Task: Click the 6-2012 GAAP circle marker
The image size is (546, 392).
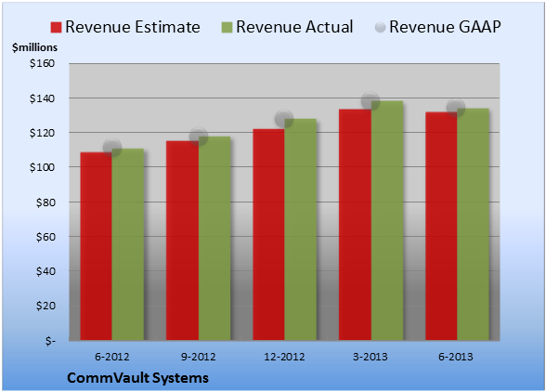Action: tap(112, 148)
